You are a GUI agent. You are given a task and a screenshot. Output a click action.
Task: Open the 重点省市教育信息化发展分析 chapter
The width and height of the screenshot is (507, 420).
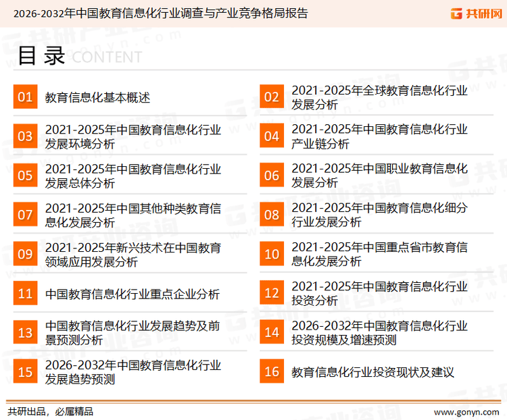click(x=379, y=255)
